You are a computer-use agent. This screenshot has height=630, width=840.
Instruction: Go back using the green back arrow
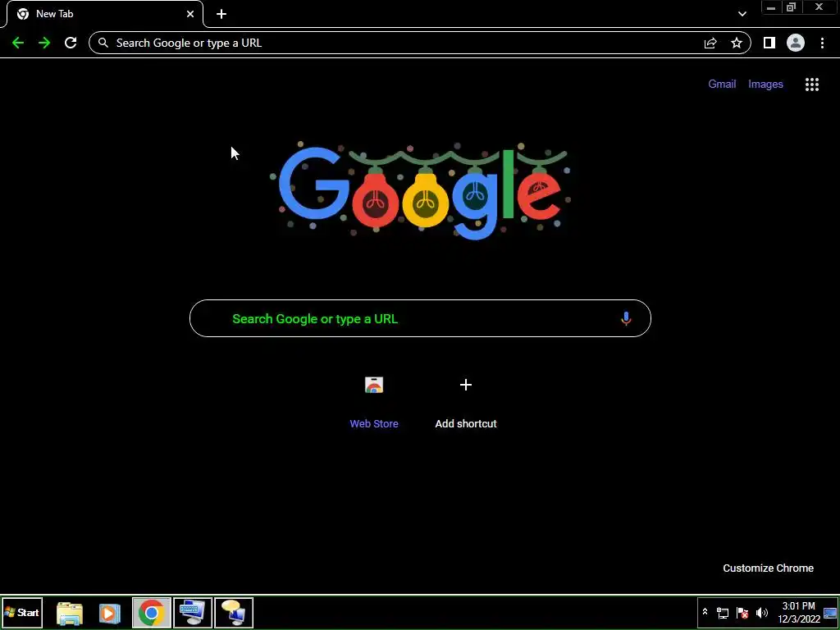pyautogui.click(x=18, y=43)
